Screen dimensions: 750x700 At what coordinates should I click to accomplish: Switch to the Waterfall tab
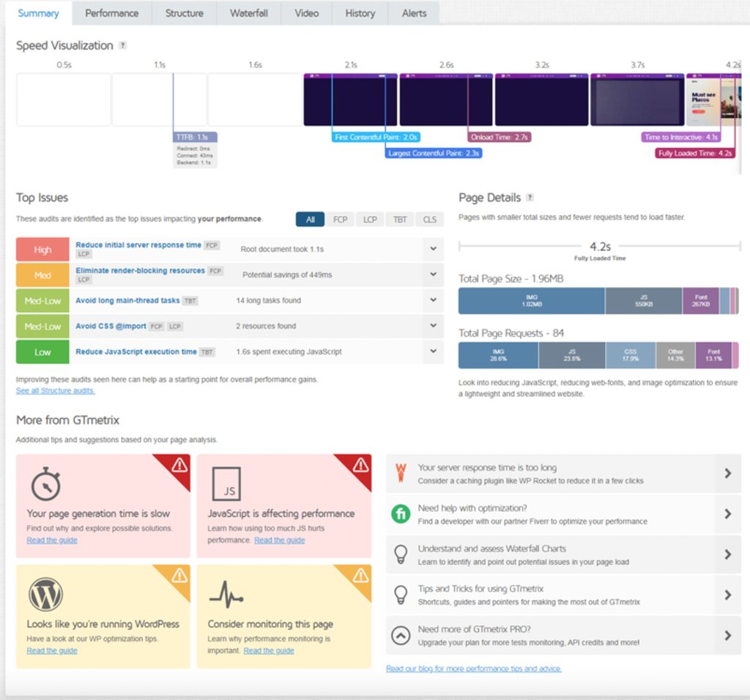coord(248,12)
